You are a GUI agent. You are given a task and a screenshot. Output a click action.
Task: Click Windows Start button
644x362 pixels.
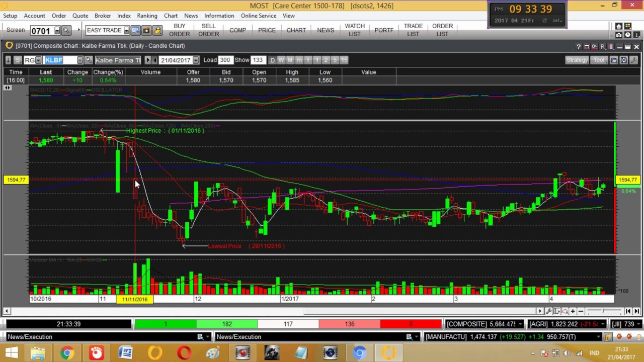click(11, 353)
